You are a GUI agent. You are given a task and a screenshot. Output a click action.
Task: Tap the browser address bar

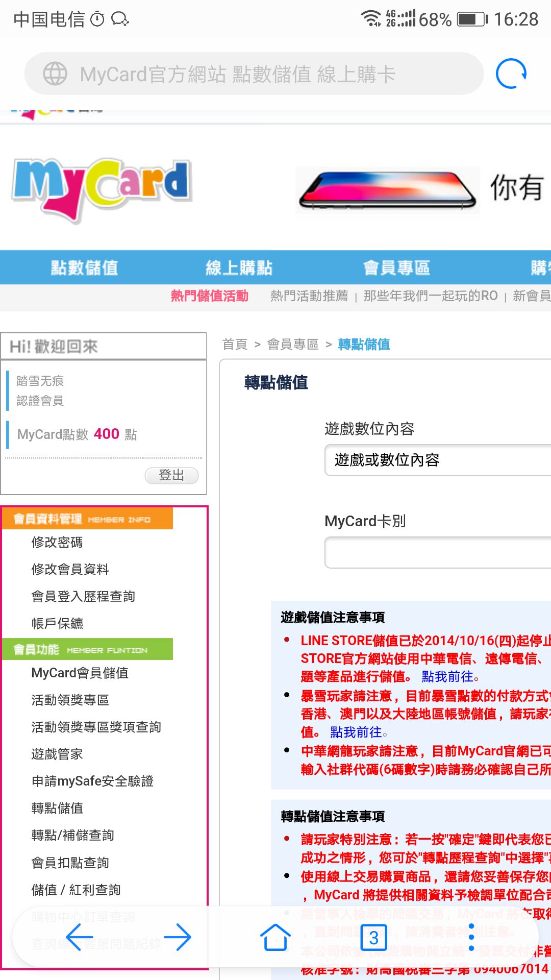[254, 73]
